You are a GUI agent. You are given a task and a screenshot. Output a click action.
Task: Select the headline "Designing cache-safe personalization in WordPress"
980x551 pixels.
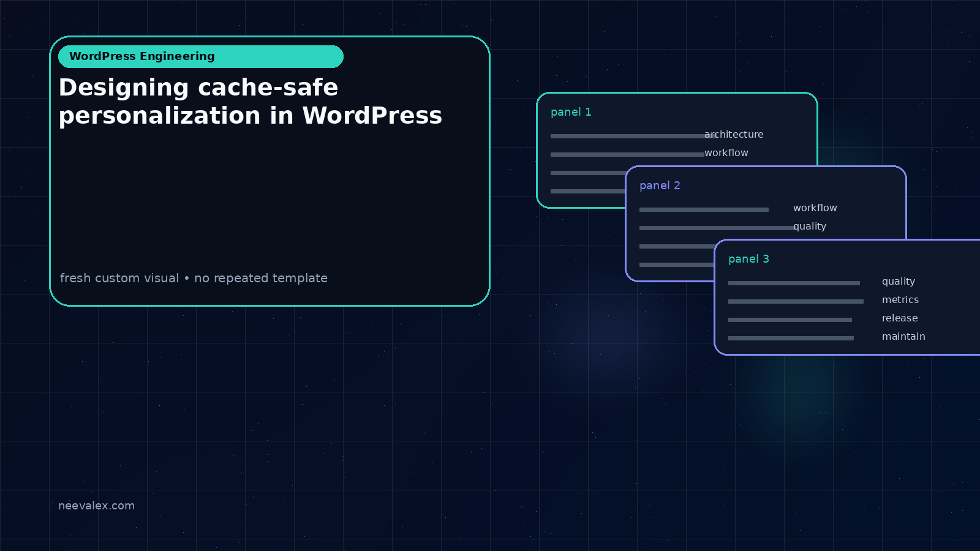click(251, 102)
